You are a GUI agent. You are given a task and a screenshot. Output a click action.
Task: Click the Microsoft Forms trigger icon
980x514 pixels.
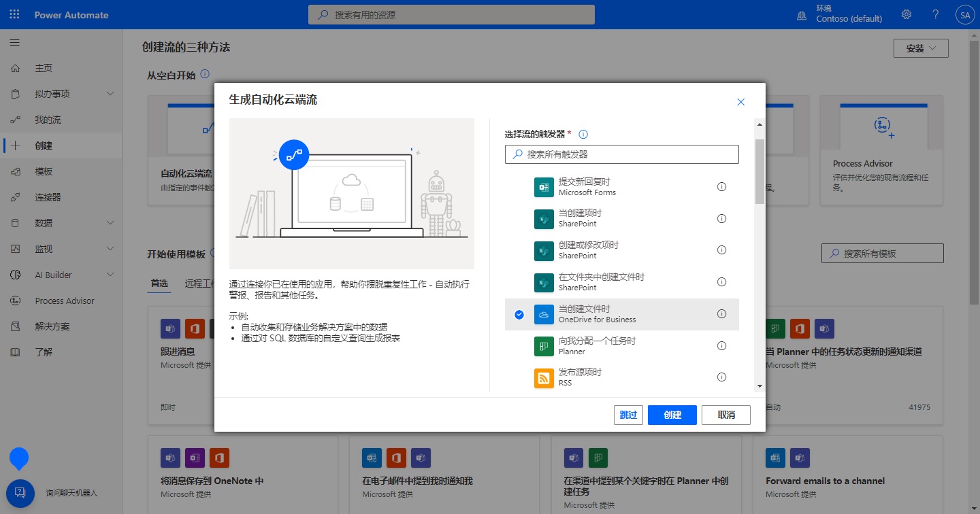544,187
